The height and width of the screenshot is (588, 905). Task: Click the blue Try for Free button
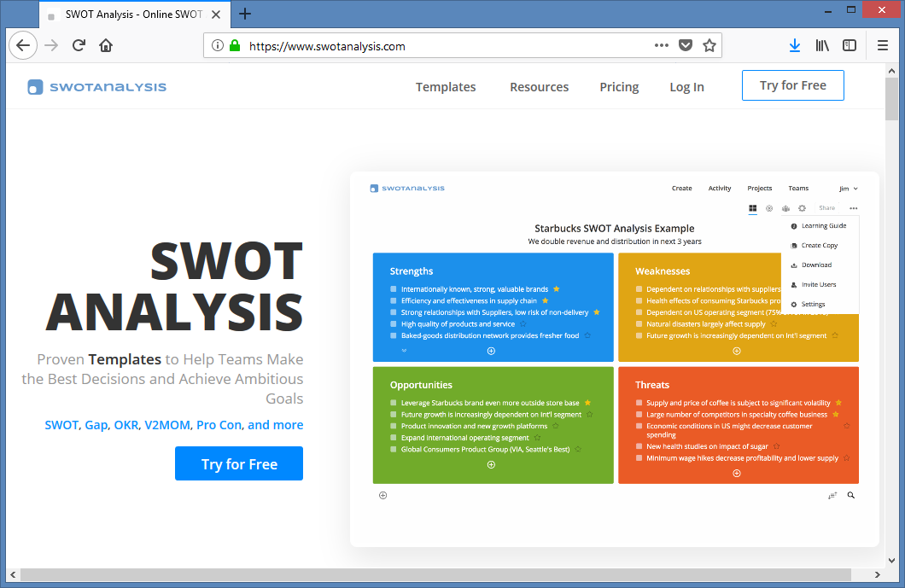click(x=239, y=463)
